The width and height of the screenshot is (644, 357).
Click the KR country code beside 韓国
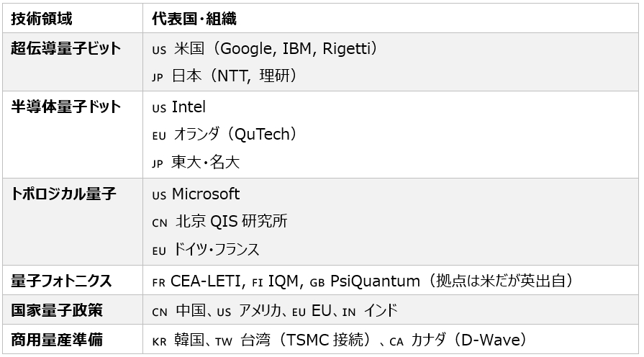point(159,341)
